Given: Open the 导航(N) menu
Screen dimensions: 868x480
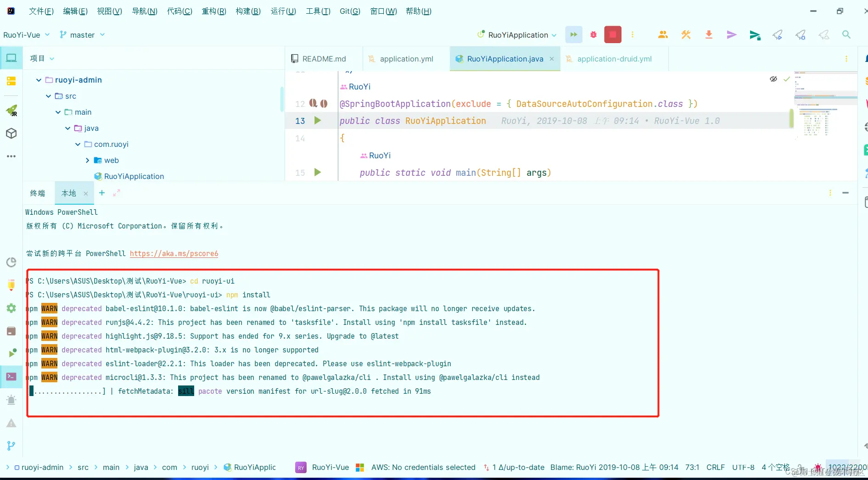Looking at the screenshot, I should [x=145, y=11].
